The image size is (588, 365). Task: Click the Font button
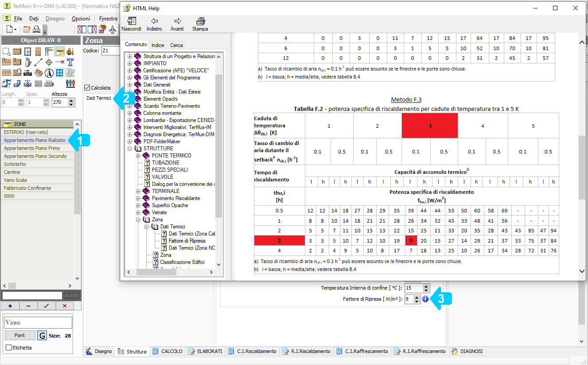(x=19, y=335)
